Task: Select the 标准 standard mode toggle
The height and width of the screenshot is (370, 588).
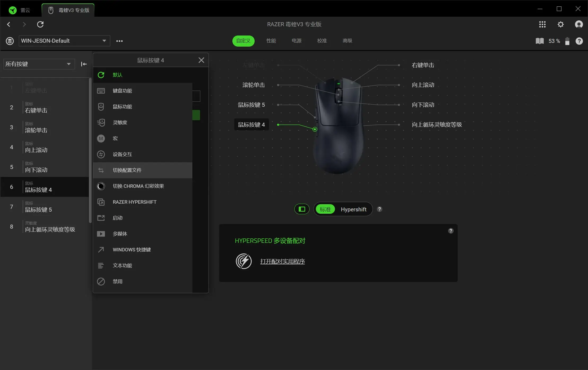Action: [x=325, y=209]
